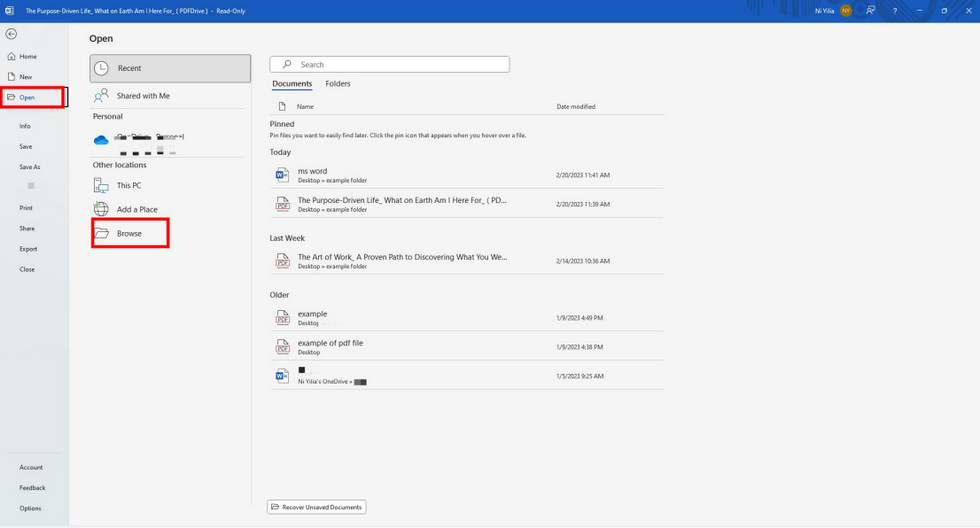
Task: Click the Open folder icon in sidebar
Action: coord(11,97)
